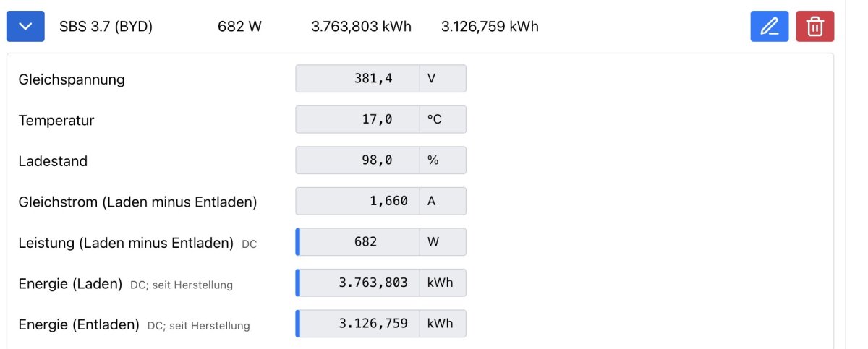868x349 pixels.
Task: Click the blue pencil edit button
Action: [770, 27]
